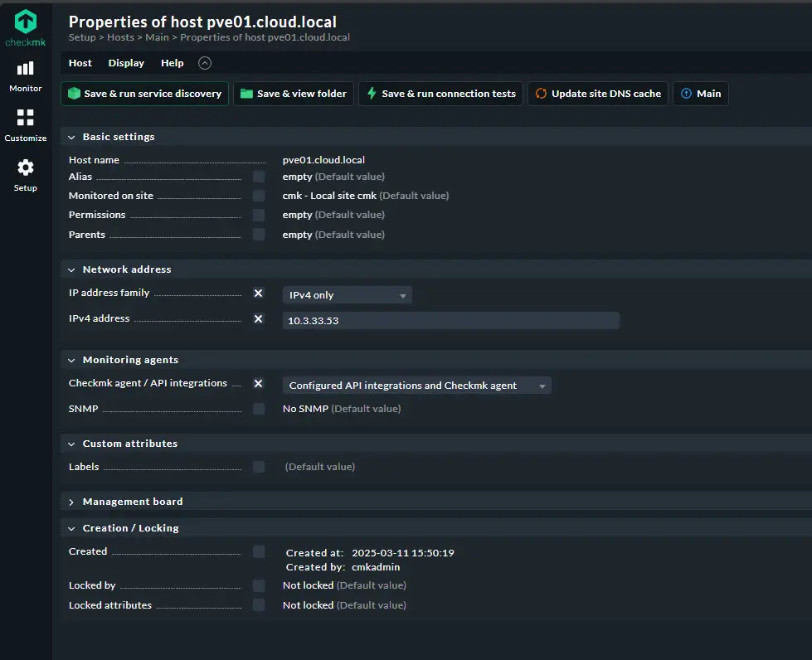
Task: Open the Setup gear icon
Action: [x=26, y=167]
